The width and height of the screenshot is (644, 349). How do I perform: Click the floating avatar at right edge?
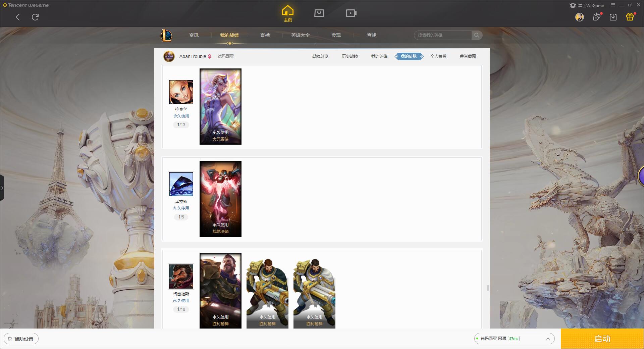tap(641, 176)
